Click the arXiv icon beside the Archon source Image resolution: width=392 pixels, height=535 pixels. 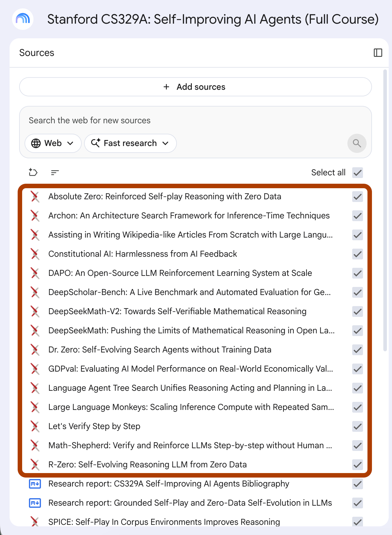point(35,216)
